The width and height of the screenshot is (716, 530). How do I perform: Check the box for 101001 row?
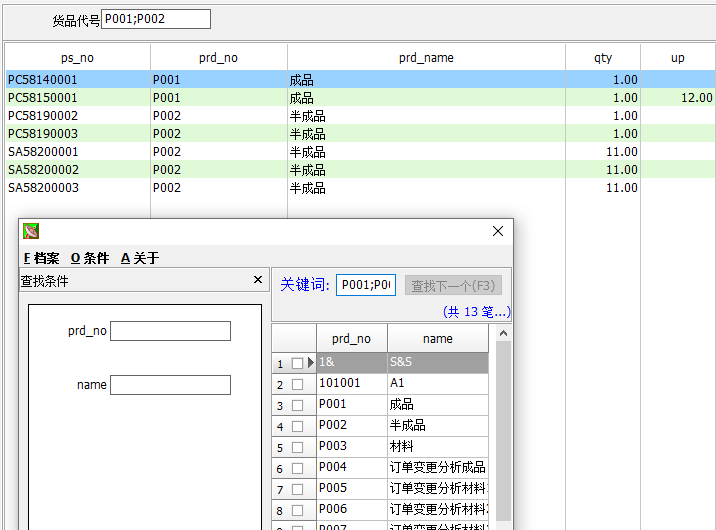coord(297,384)
